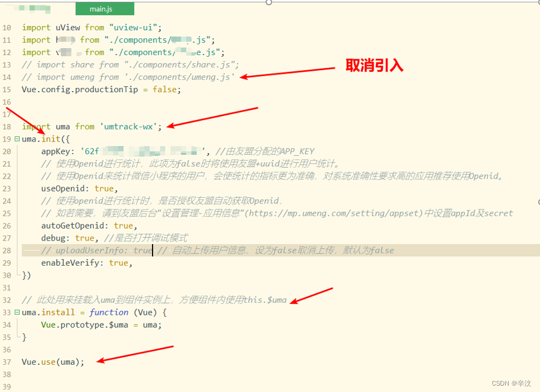This screenshot has height=392, width=540.
Task: Click the APP_KEY comment on line 20
Action: (x=265, y=151)
